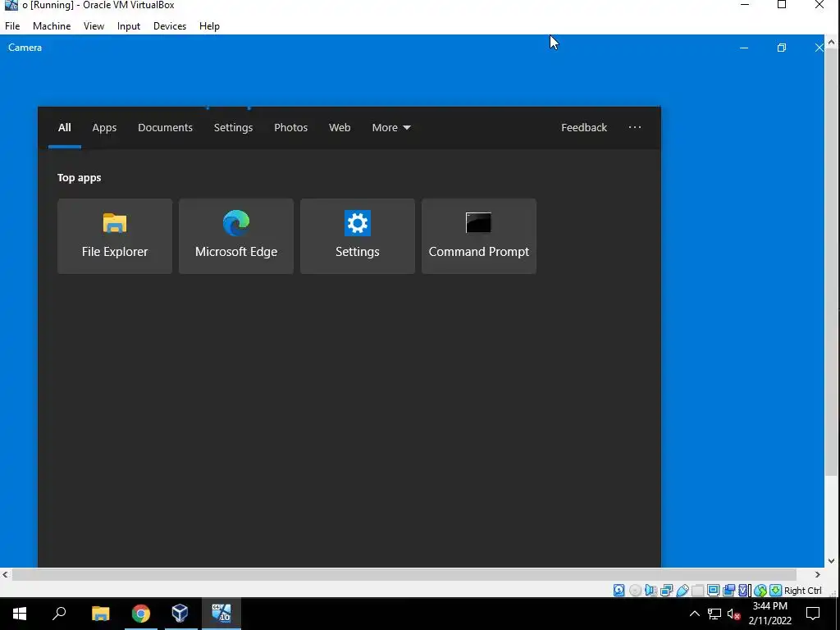Click the horizontal scrollbar thumb

point(404,574)
